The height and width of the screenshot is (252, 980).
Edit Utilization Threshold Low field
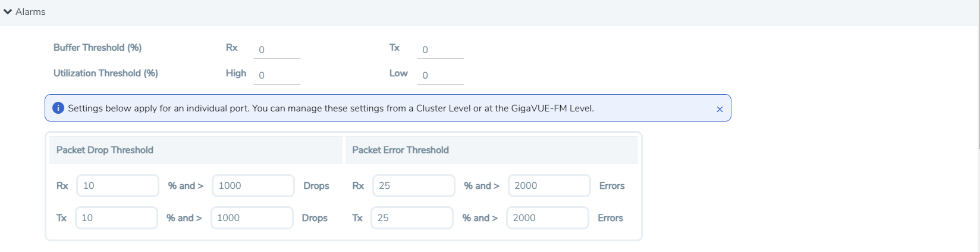[x=440, y=76]
